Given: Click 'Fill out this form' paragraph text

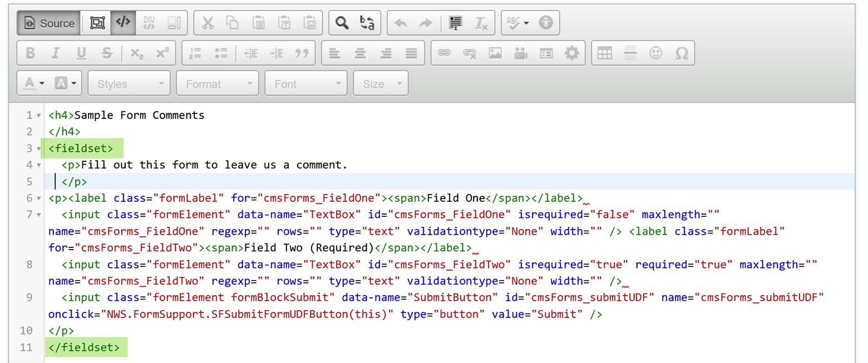Looking at the screenshot, I should pyautogui.click(x=139, y=165).
